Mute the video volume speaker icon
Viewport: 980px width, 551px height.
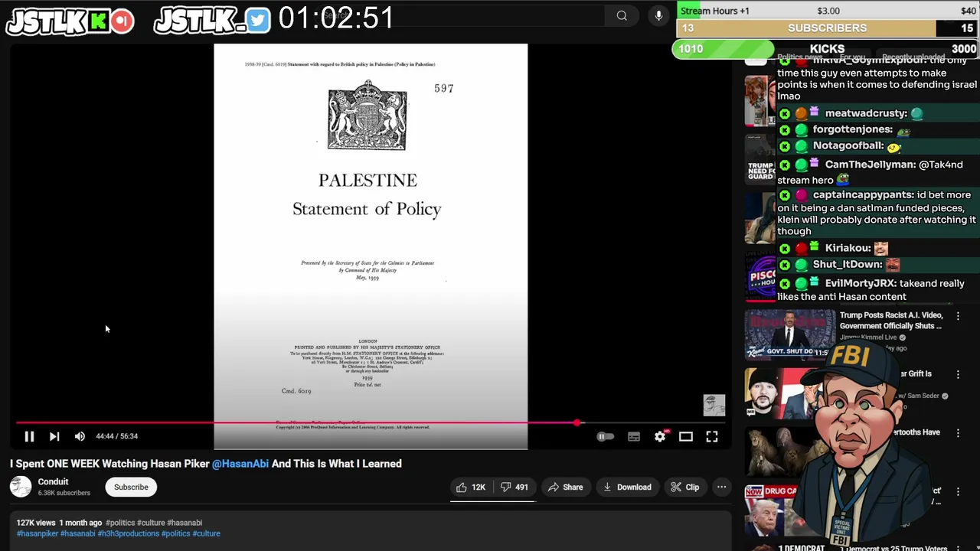coord(80,436)
